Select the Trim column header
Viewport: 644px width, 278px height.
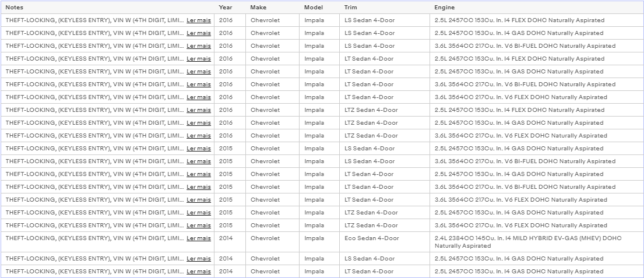(x=351, y=8)
